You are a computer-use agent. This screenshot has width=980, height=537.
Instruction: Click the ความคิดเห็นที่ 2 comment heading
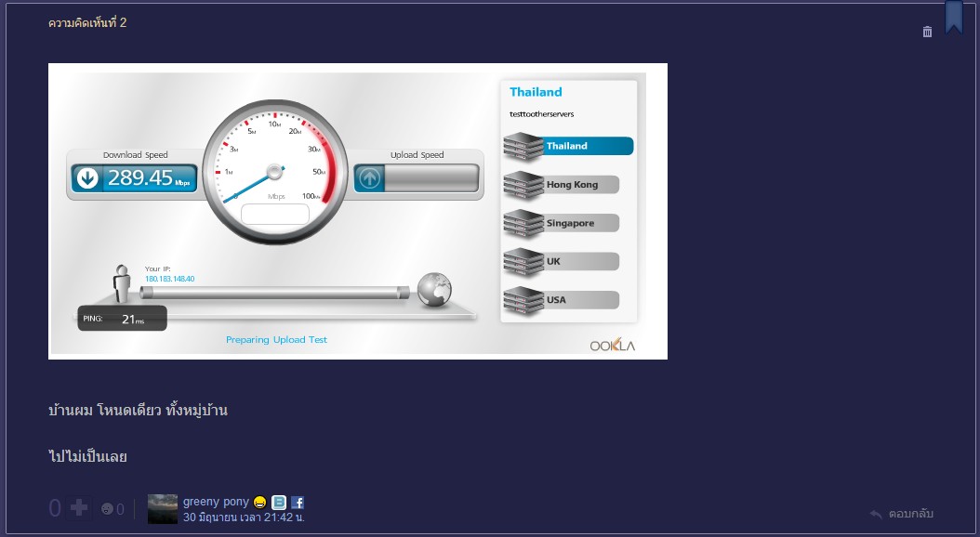87,22
